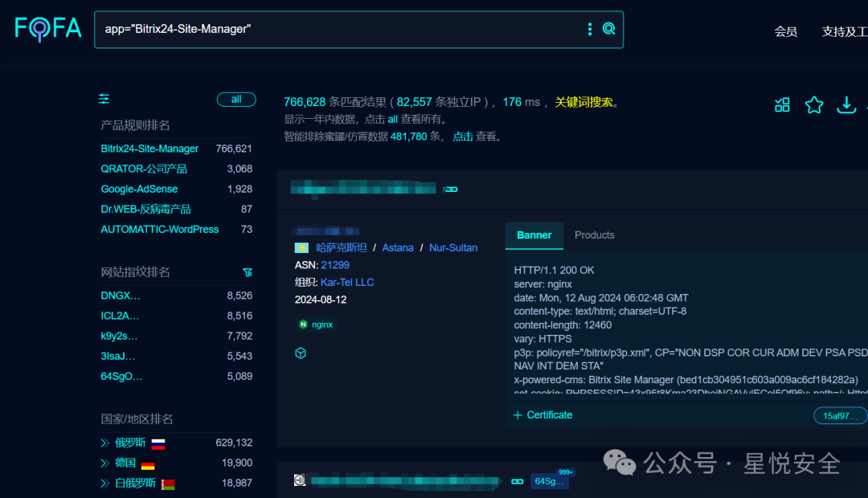Click the nginx tag
The width and height of the screenshot is (868, 498).
point(316,325)
